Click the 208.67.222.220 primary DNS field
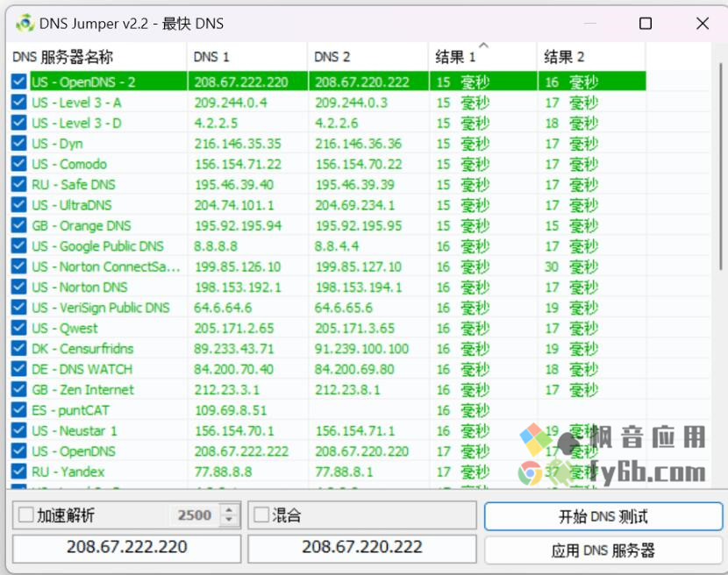The height and width of the screenshot is (575, 728). click(127, 549)
